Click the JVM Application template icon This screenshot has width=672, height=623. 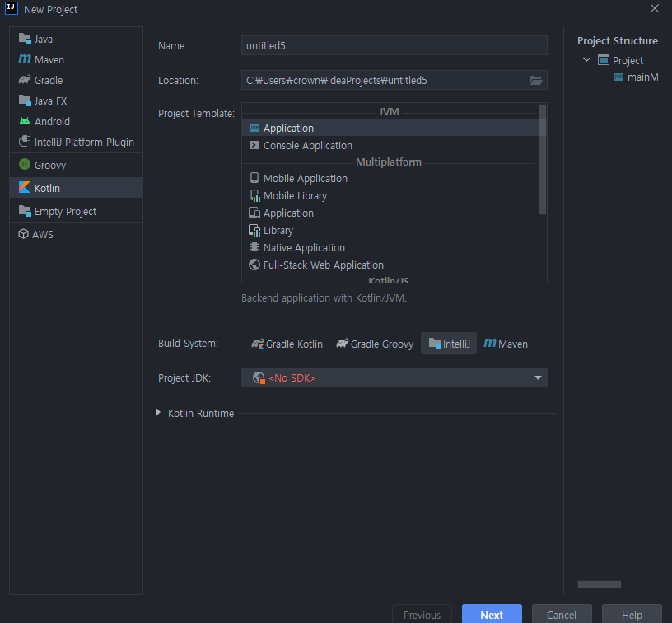click(254, 128)
